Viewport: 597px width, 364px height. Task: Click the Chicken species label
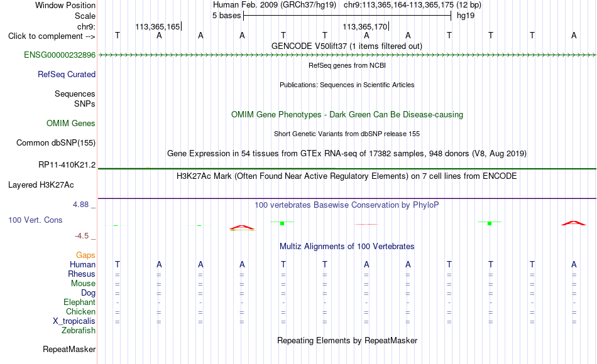pyautogui.click(x=80, y=311)
